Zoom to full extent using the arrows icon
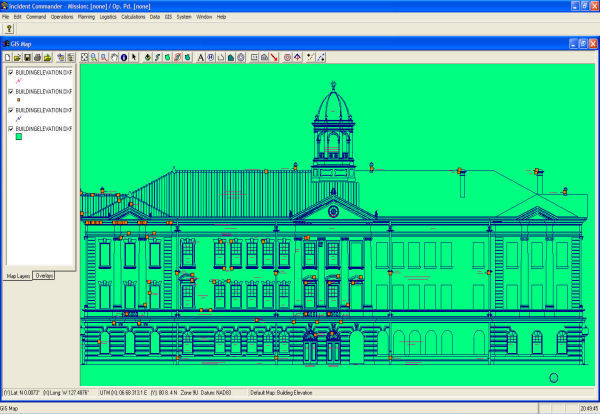The width and height of the screenshot is (600, 414). [x=84, y=57]
